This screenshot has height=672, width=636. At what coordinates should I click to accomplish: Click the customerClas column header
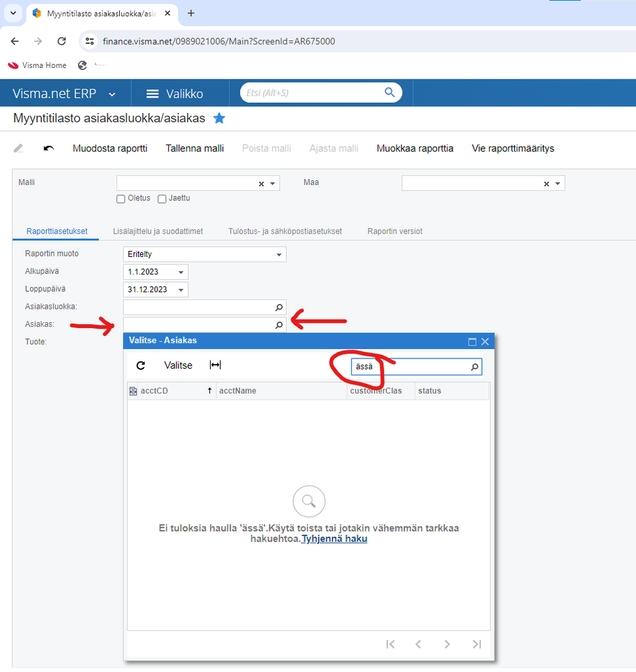point(381,391)
